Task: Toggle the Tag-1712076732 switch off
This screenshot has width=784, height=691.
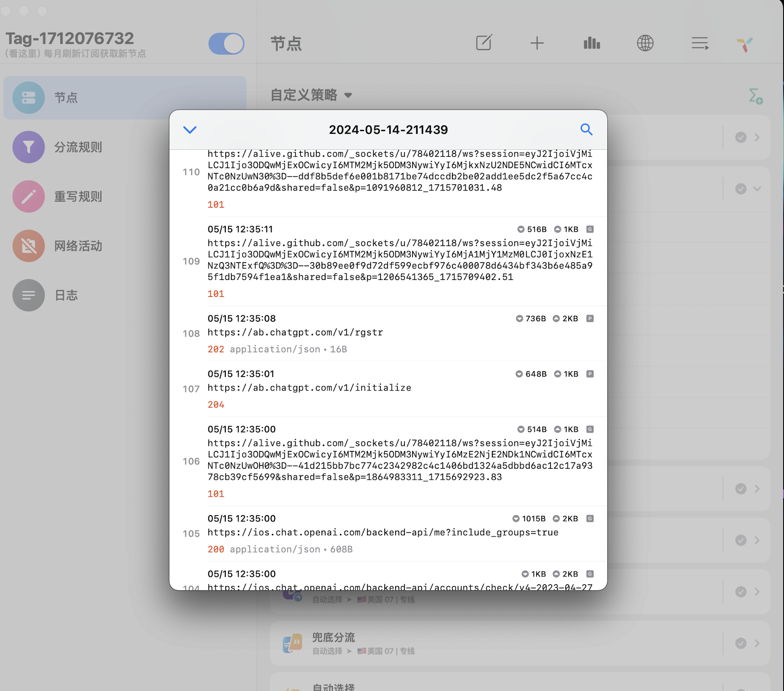Action: 226,44
